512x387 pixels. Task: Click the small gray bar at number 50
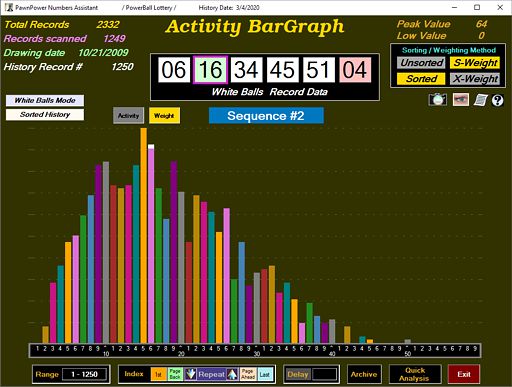[x=407, y=341]
